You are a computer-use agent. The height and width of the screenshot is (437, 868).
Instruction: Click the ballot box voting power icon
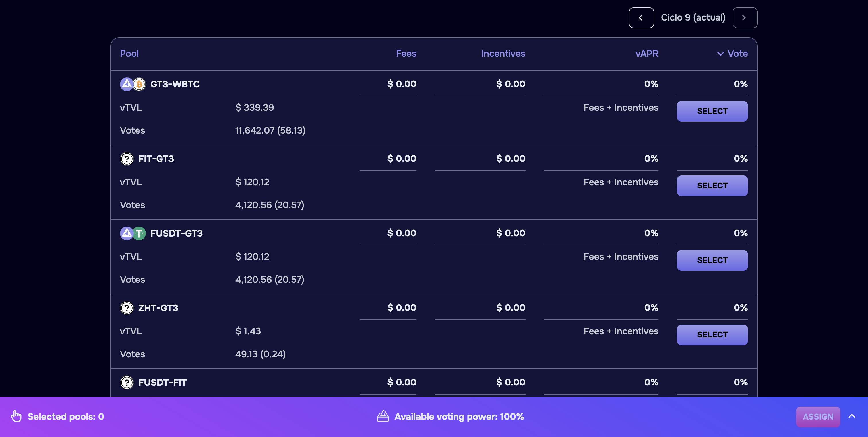383,416
